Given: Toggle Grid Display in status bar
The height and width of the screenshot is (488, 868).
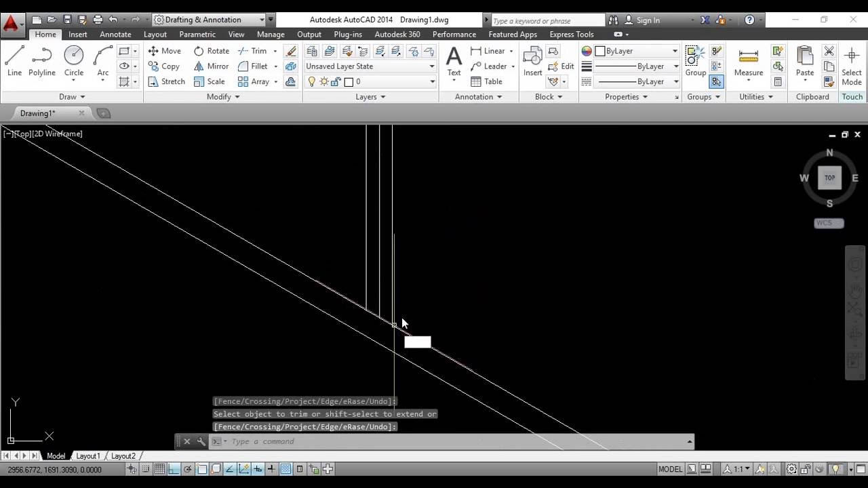Looking at the screenshot, I should coord(159,469).
